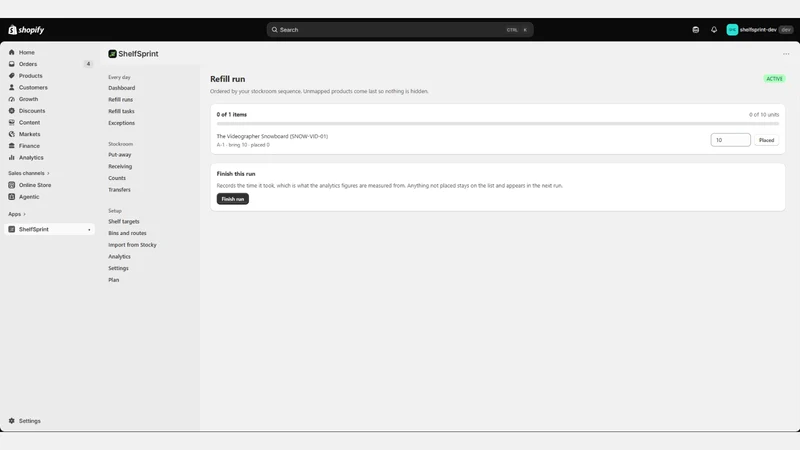This screenshot has height=450, width=800.
Task: Pin ShelfSprint app in sidebar
Action: [x=89, y=230]
